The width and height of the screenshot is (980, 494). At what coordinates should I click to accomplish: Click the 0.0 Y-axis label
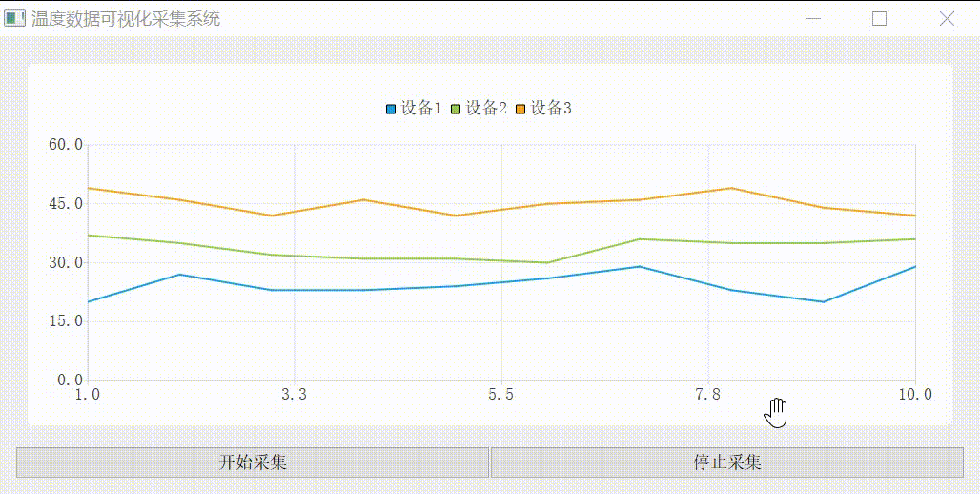pyautogui.click(x=70, y=381)
